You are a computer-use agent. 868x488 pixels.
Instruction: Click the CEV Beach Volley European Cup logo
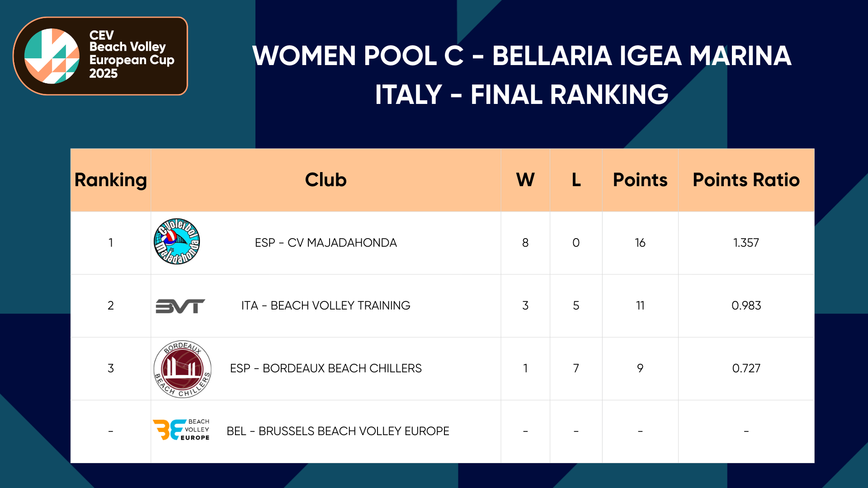(x=100, y=56)
